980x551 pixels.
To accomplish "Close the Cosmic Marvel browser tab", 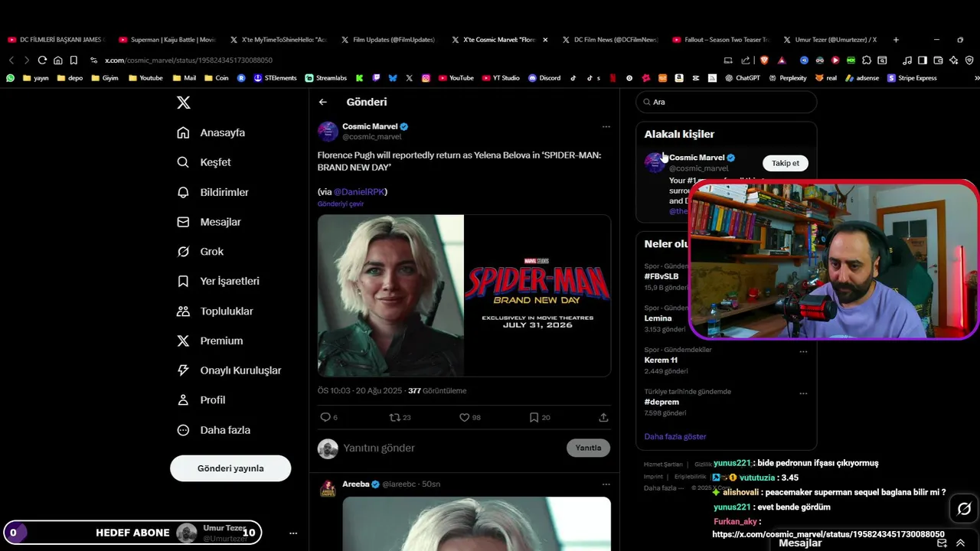I will pyautogui.click(x=545, y=40).
